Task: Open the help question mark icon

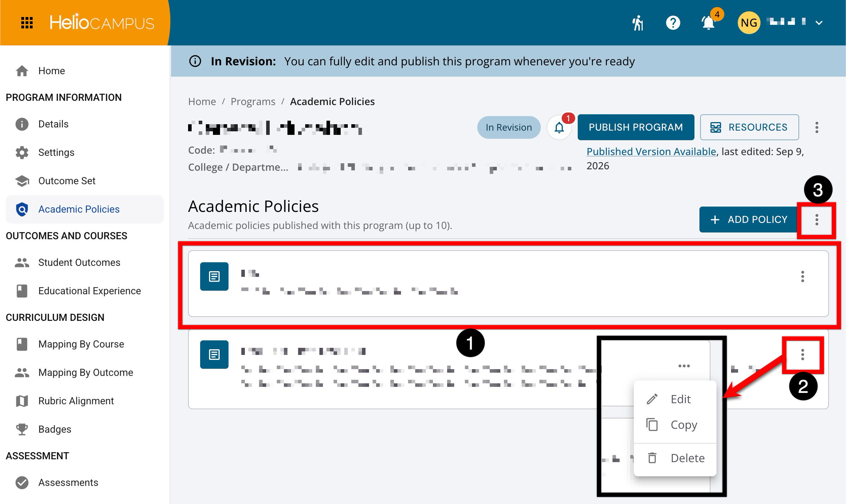Action: pyautogui.click(x=673, y=23)
